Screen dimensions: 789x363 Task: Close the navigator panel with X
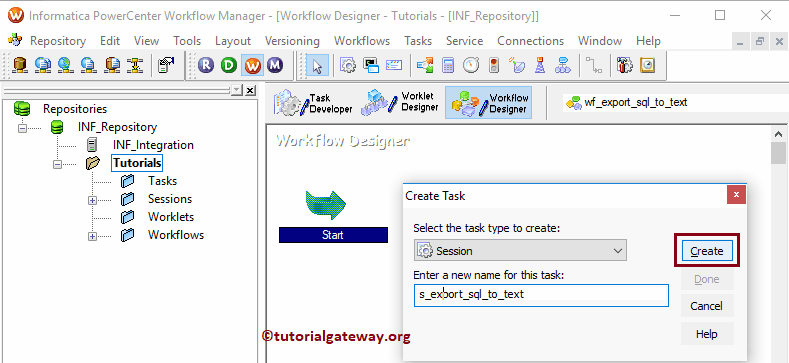[250, 90]
